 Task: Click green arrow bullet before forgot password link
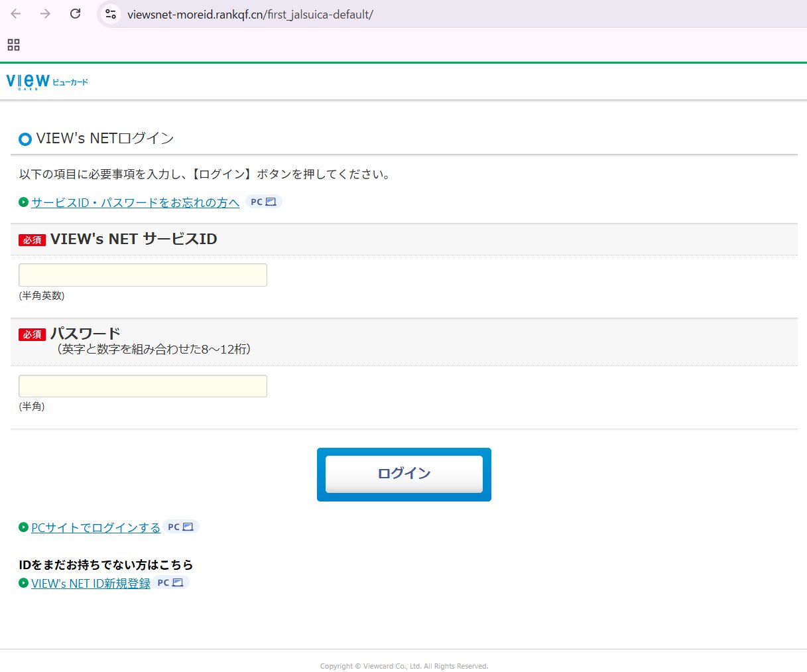click(24, 202)
